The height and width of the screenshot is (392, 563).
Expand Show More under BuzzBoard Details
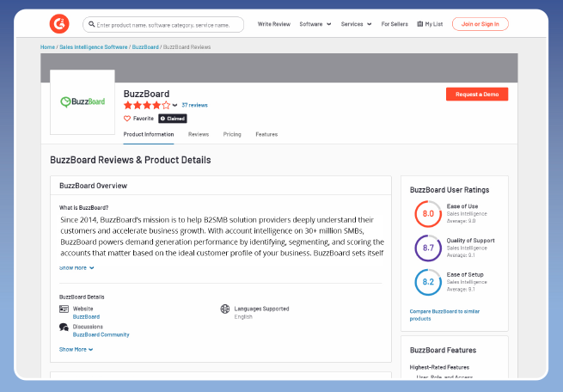(x=76, y=349)
